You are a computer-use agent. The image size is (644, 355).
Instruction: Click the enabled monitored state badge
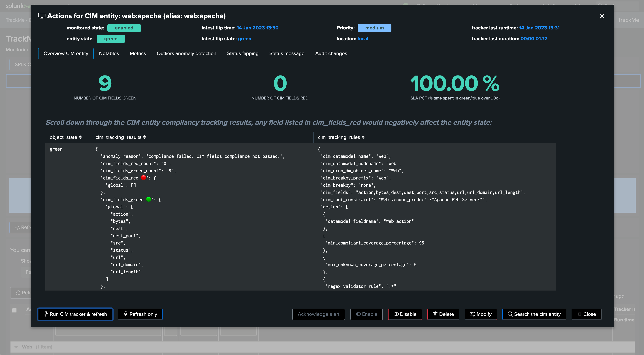coord(124,28)
